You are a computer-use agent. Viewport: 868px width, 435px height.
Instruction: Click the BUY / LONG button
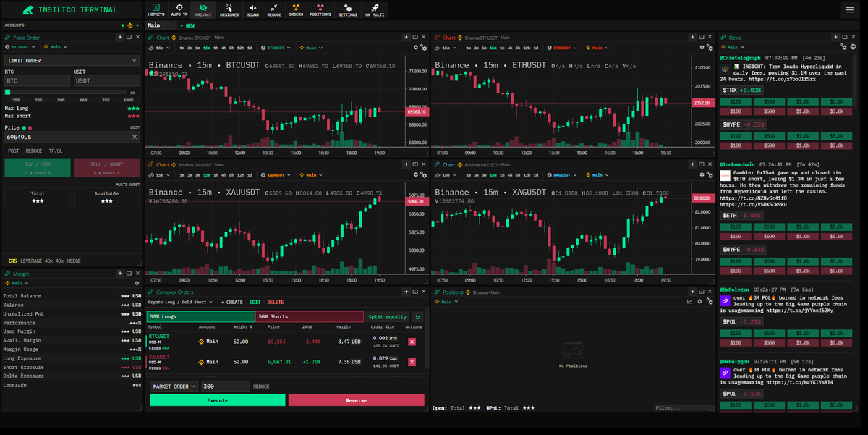click(x=38, y=168)
